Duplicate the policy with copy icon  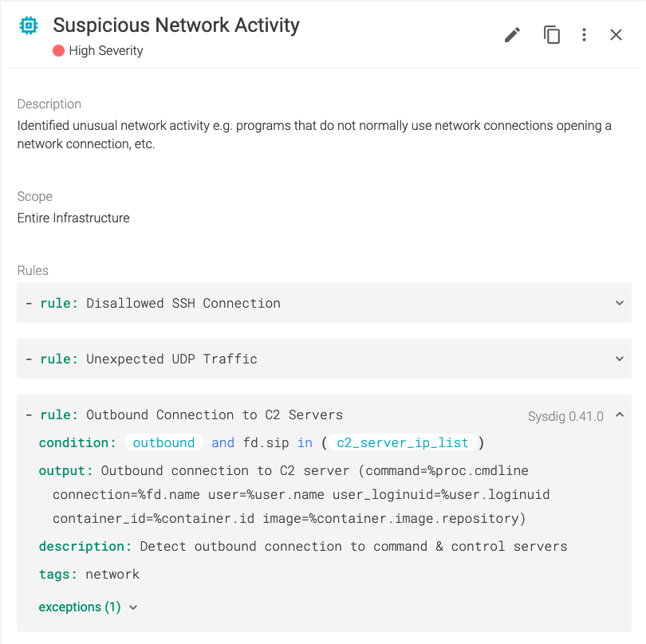552,34
